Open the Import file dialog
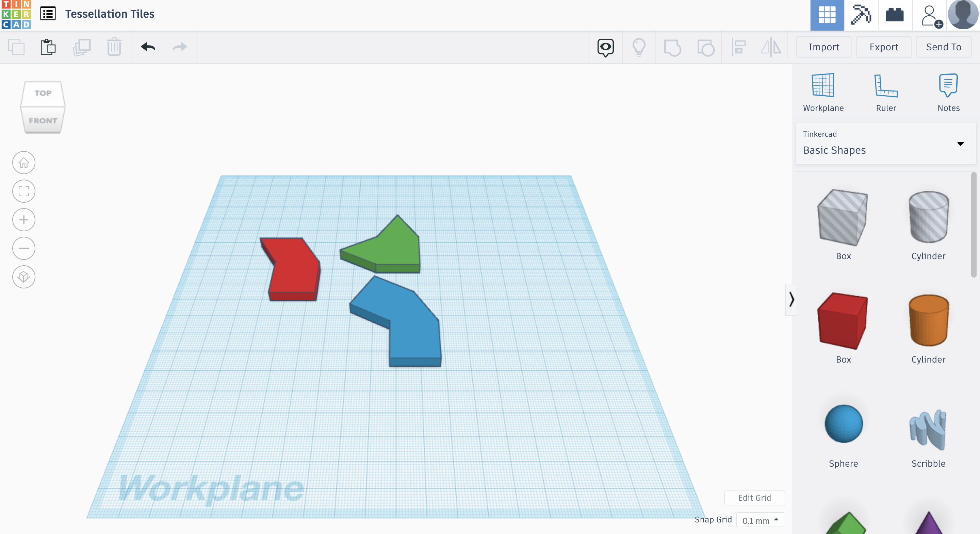 [823, 46]
